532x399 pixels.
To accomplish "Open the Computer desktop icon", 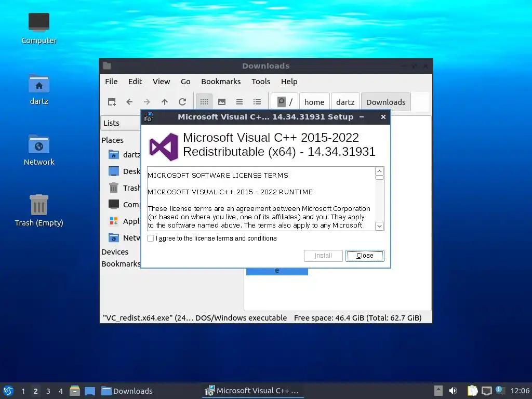I will coord(39,28).
